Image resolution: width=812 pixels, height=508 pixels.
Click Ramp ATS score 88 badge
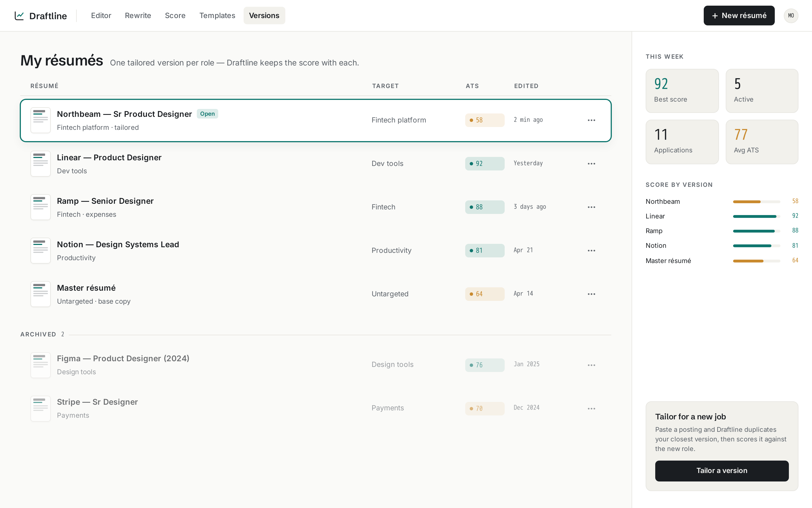tap(484, 207)
